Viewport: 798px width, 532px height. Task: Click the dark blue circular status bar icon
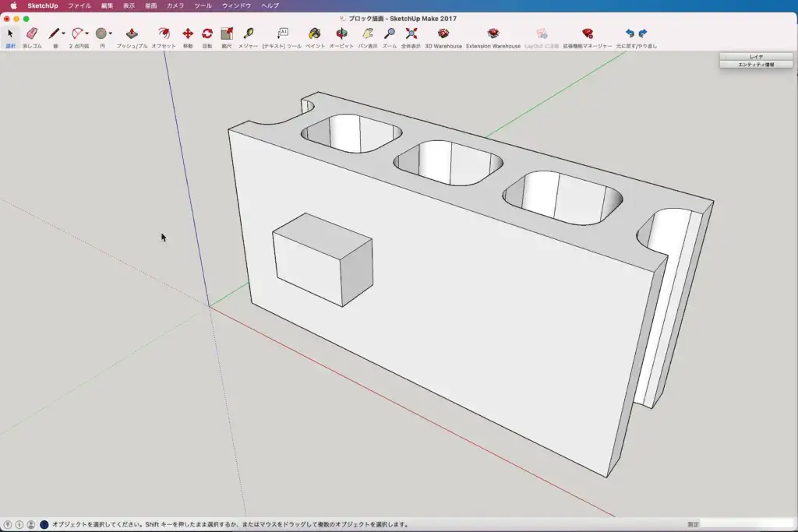click(44, 524)
